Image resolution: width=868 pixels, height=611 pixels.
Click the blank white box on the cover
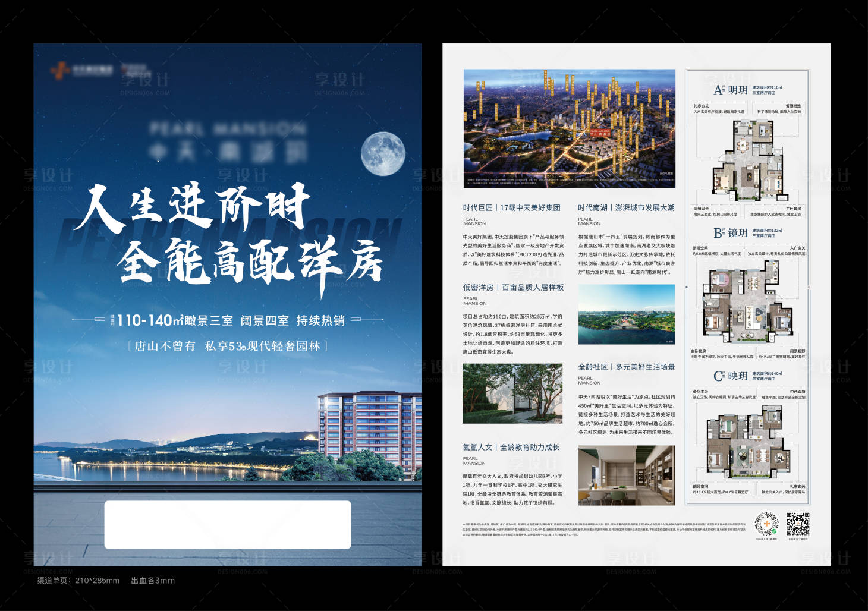coord(228,524)
